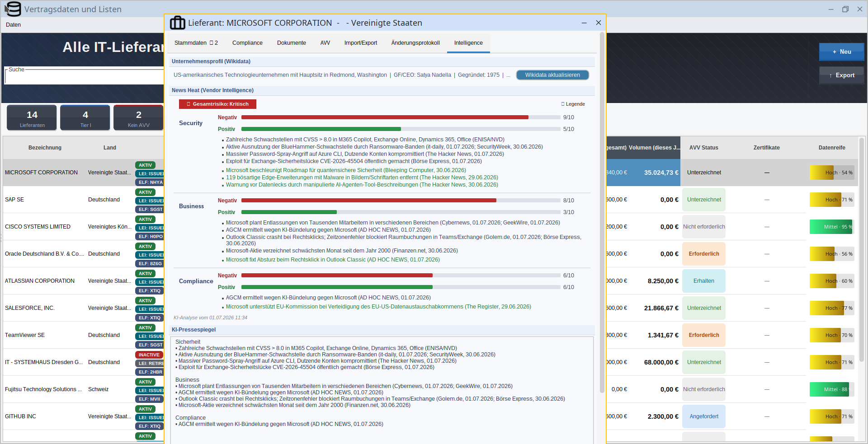
Task: Click the Microsoft quantensichere Sicherheit news item
Action: (346, 170)
